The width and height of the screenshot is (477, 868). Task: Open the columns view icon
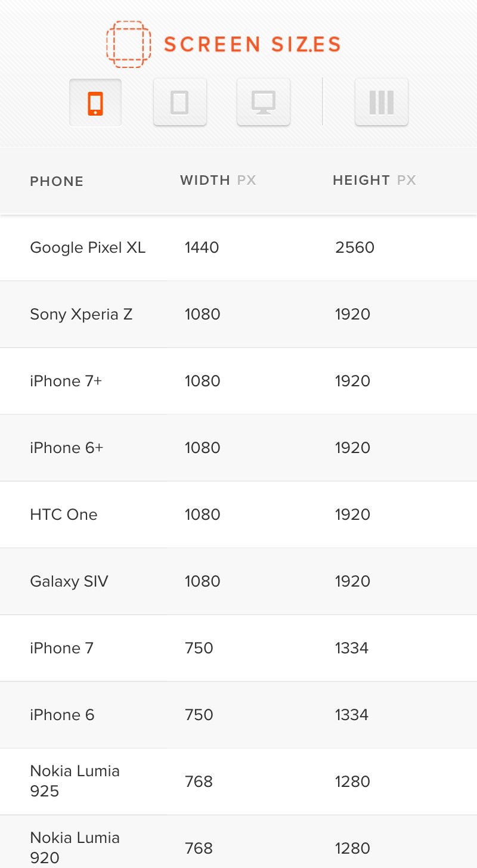pos(381,103)
